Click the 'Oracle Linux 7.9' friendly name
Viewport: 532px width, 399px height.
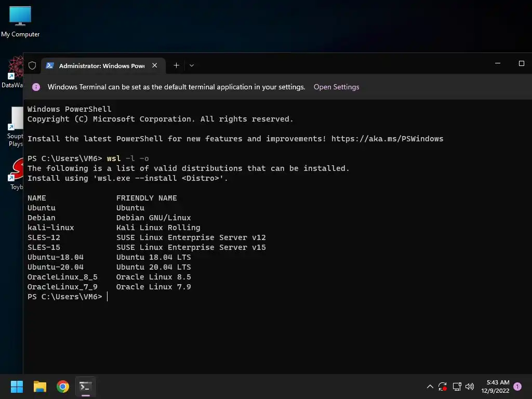tap(153, 287)
